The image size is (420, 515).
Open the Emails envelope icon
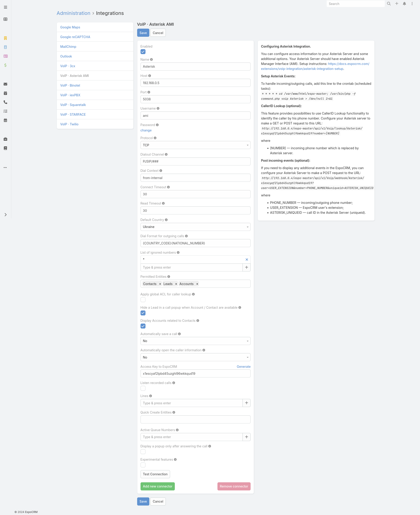coord(5,84)
